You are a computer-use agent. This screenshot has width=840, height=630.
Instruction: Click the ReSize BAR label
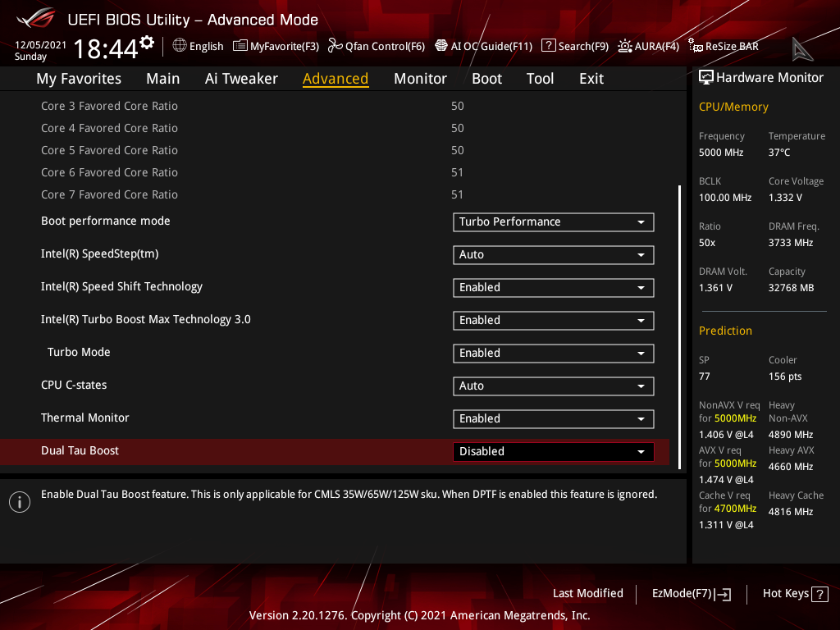(732, 47)
